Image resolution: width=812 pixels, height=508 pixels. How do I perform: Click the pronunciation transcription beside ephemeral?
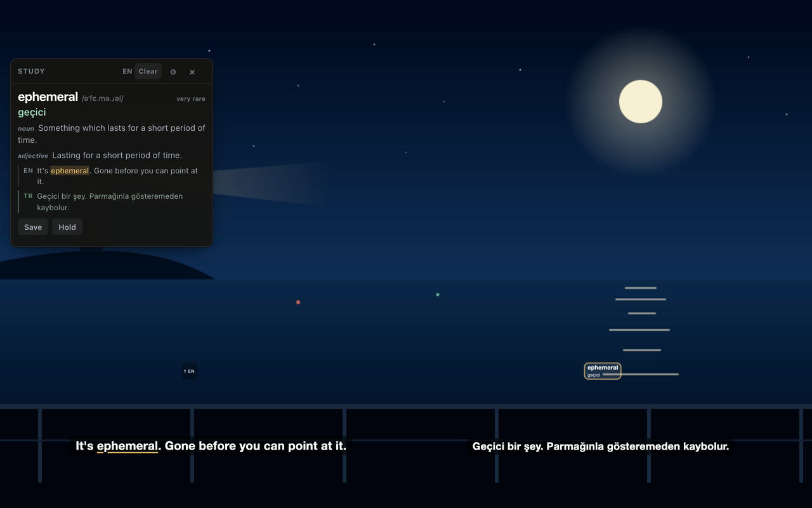103,98
